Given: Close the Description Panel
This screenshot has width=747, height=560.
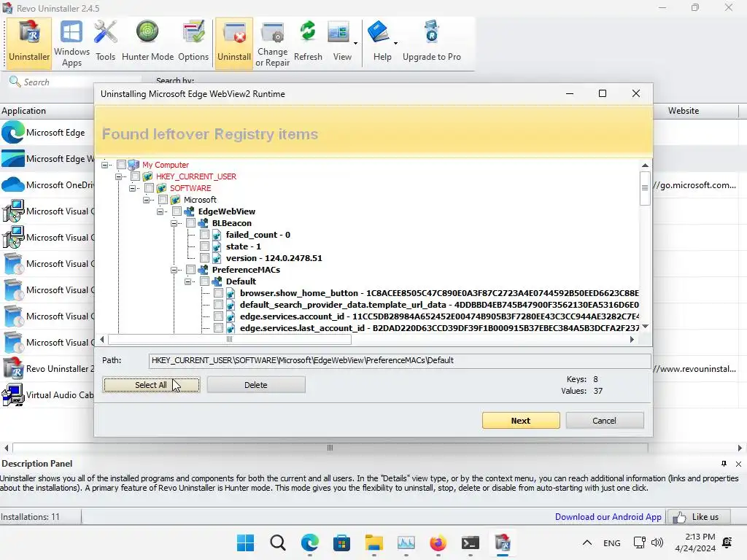Looking at the screenshot, I should pos(738,464).
